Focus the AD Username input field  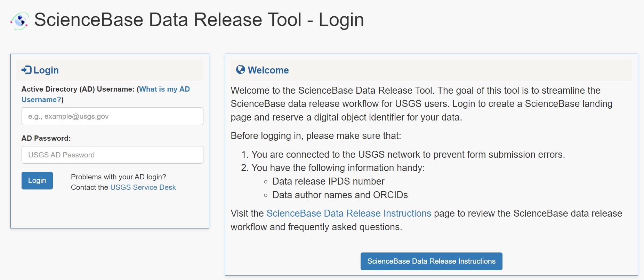click(x=112, y=116)
